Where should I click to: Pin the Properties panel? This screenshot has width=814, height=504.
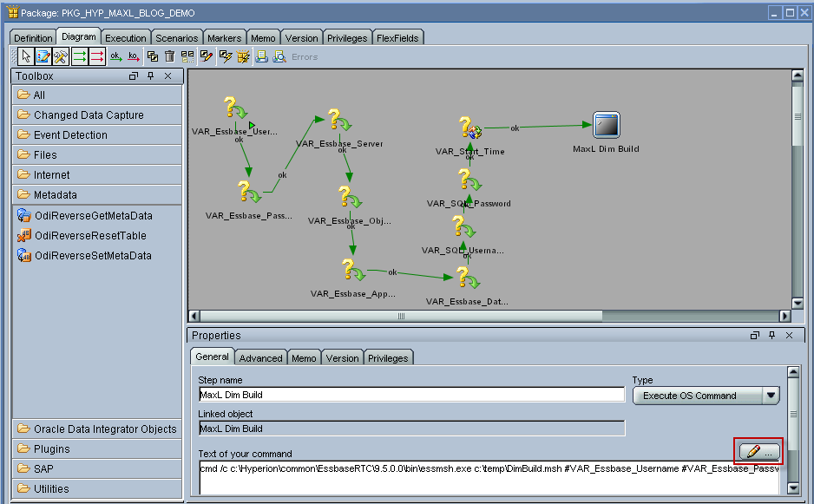[x=772, y=336]
